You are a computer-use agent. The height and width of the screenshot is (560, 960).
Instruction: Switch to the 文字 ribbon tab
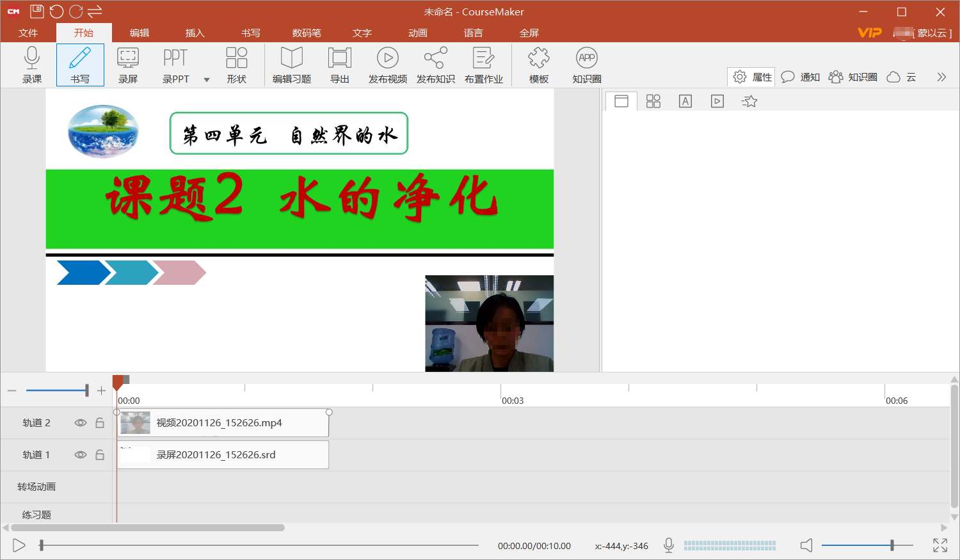pos(362,33)
